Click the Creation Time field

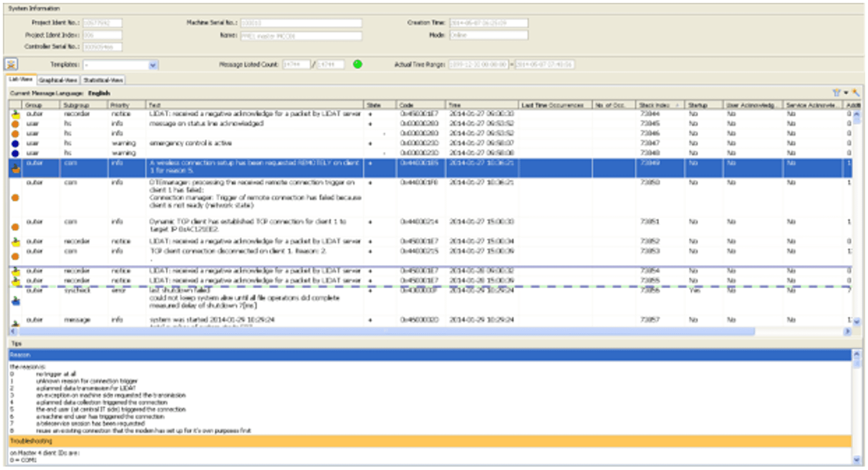[x=489, y=23]
